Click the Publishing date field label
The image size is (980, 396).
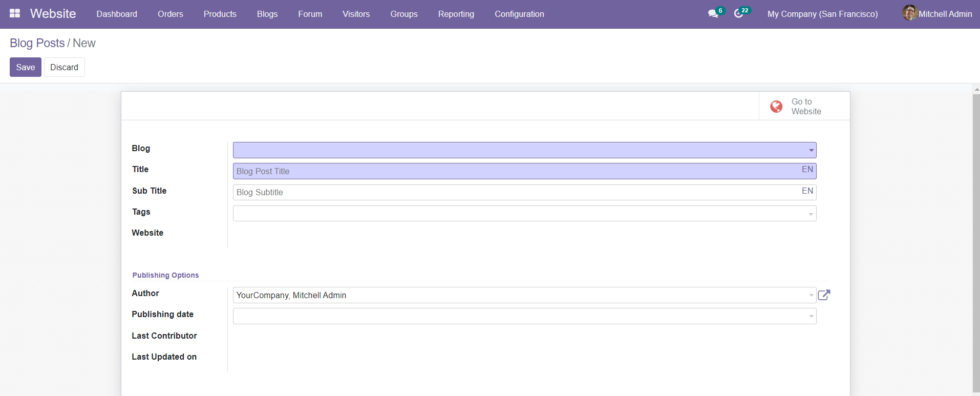pyautogui.click(x=163, y=314)
